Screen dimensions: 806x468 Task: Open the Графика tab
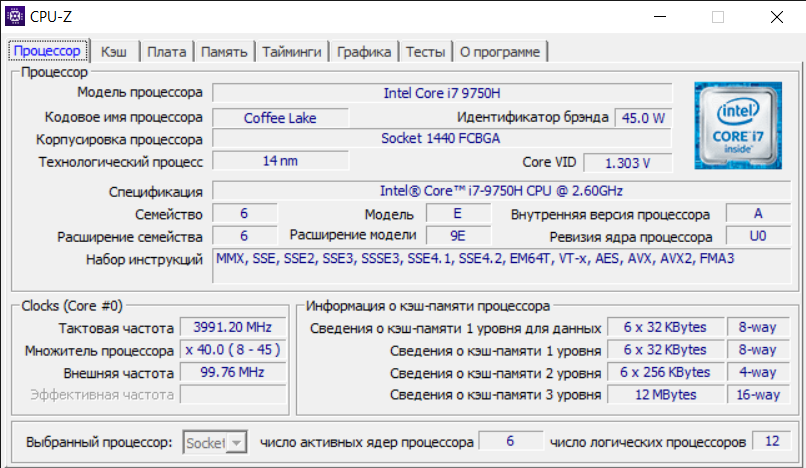point(364,51)
